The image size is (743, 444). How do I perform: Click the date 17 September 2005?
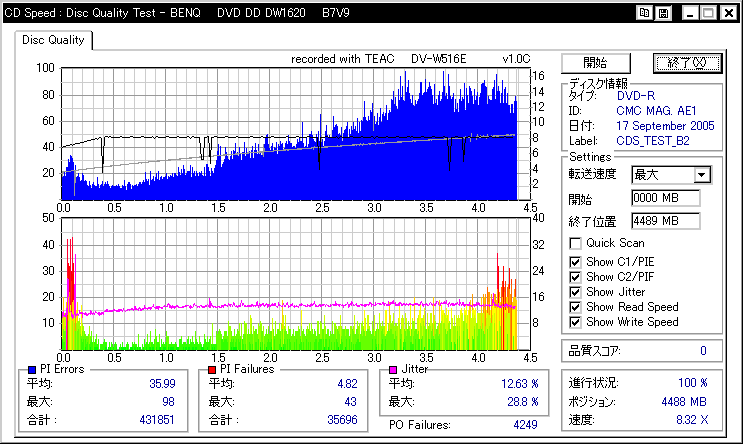(x=665, y=126)
